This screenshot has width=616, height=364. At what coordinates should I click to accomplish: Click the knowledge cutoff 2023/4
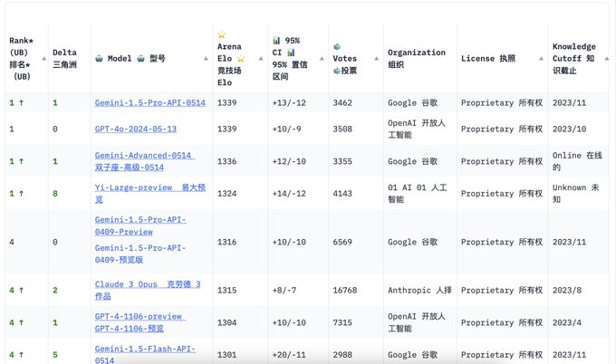(567, 322)
